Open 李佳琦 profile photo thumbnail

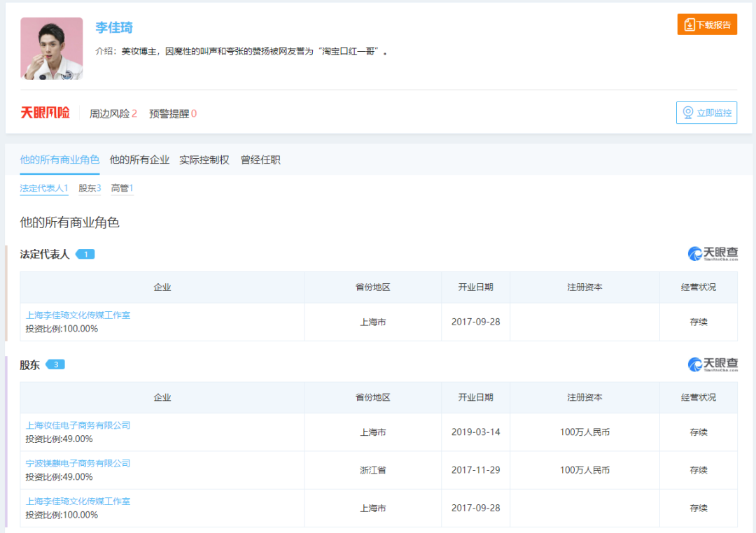52,49
